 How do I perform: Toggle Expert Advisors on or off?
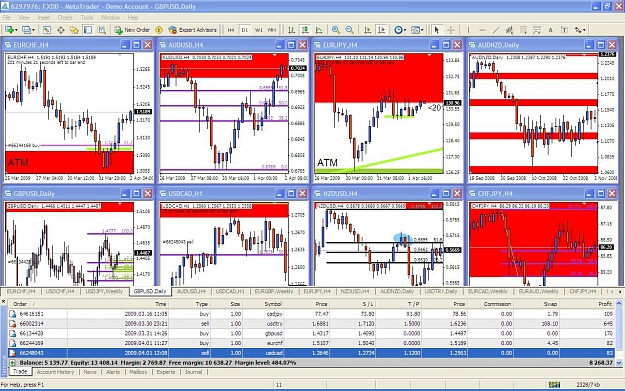193,30
